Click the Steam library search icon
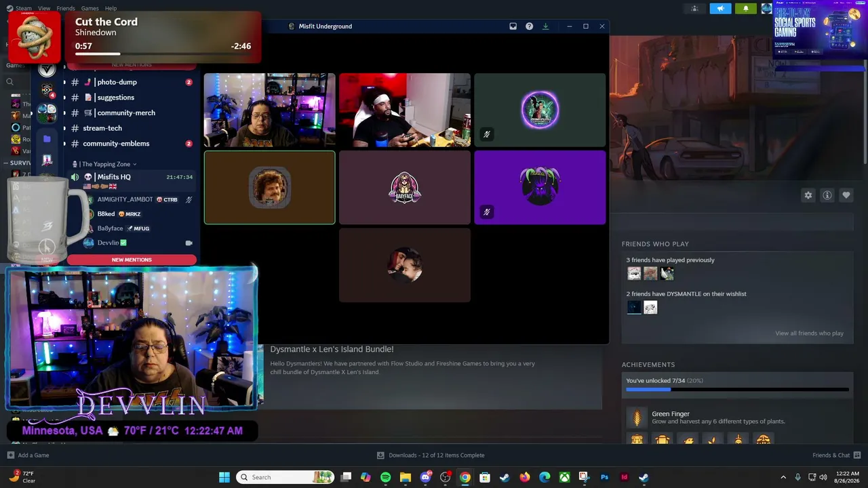The image size is (868, 488). pos(9,82)
